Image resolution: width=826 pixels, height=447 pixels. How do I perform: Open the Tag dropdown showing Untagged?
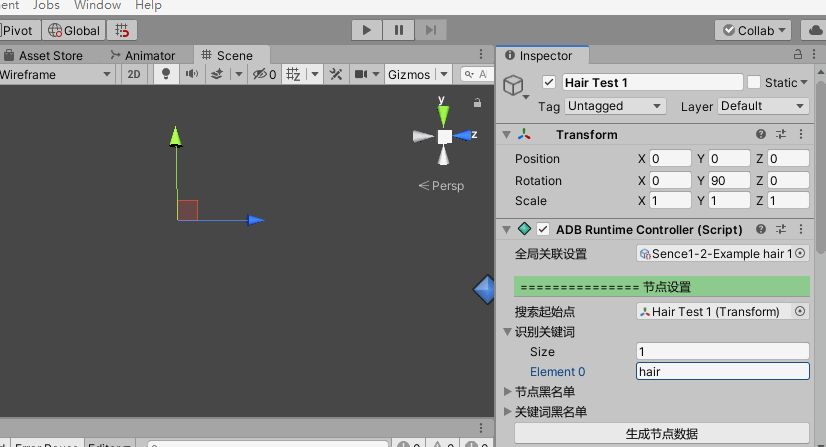point(615,106)
